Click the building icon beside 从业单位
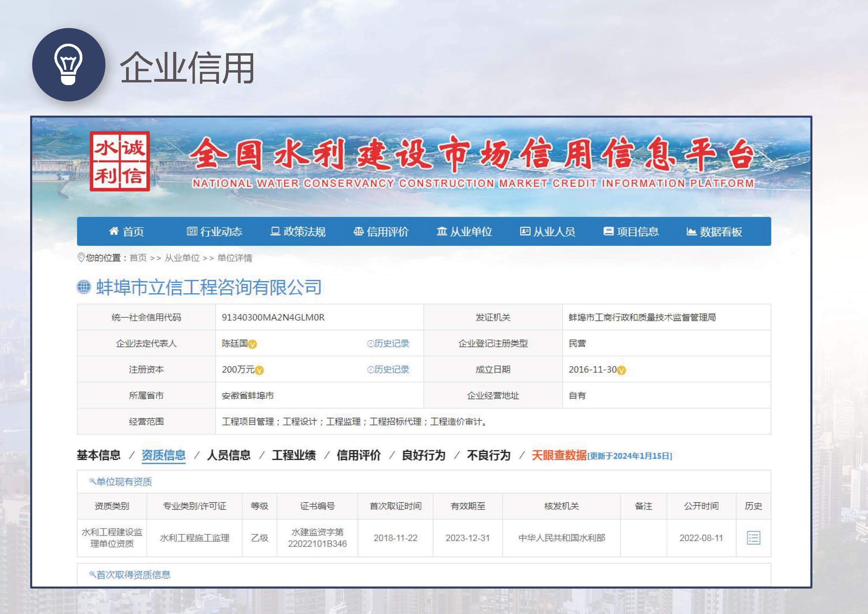The width and height of the screenshot is (868, 614). [442, 231]
